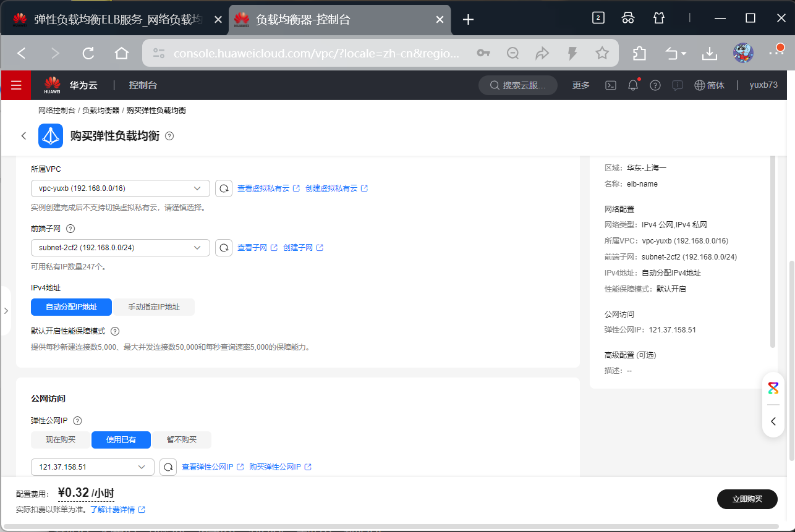The image size is (795, 532).
Task: Show help tooltip for 弹性公网IP
Action: [x=77, y=421]
